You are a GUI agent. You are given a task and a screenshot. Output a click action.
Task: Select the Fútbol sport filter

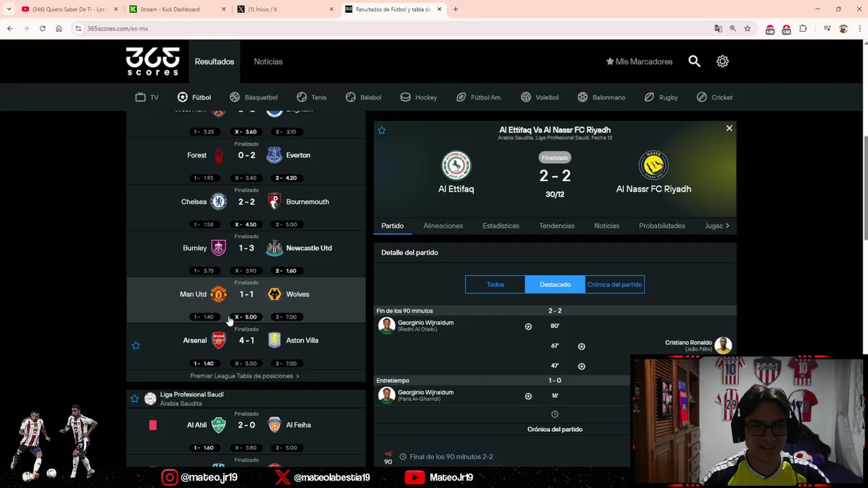coord(195,98)
